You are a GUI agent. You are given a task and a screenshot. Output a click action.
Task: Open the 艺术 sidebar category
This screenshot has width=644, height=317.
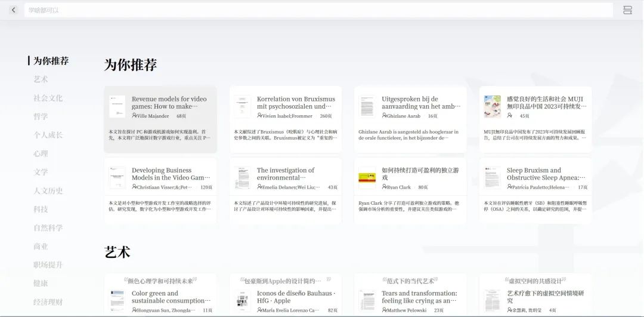click(x=41, y=79)
